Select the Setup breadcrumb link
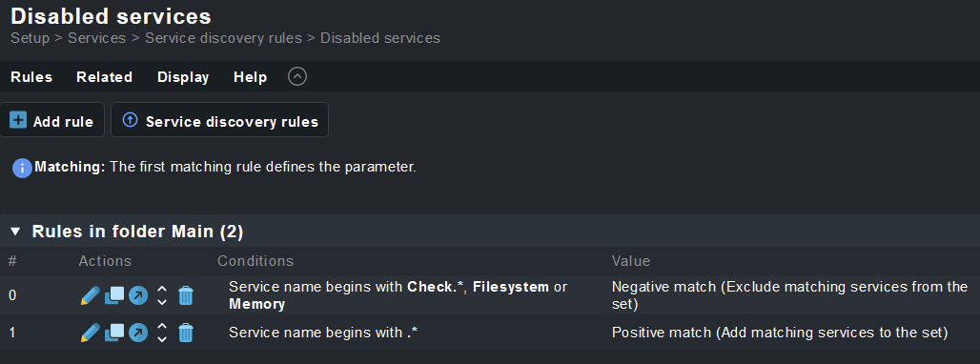Image resolution: width=980 pixels, height=364 pixels. (30, 38)
